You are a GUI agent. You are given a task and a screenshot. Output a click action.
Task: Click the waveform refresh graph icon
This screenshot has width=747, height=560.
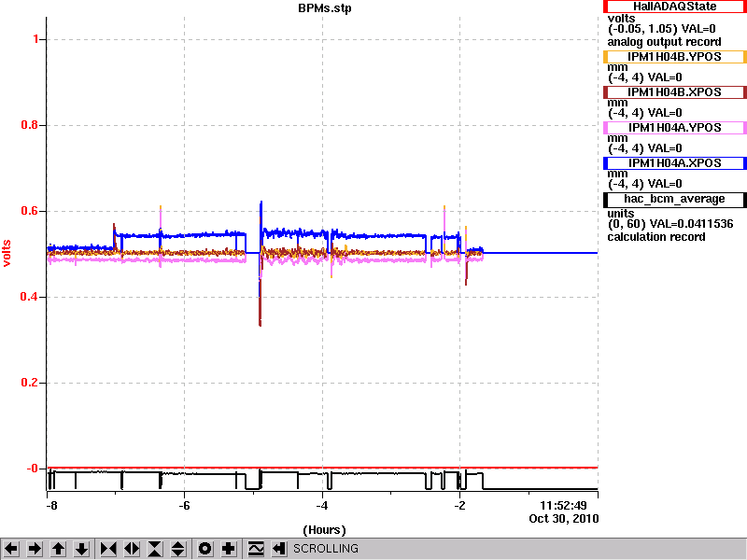[x=256, y=549]
